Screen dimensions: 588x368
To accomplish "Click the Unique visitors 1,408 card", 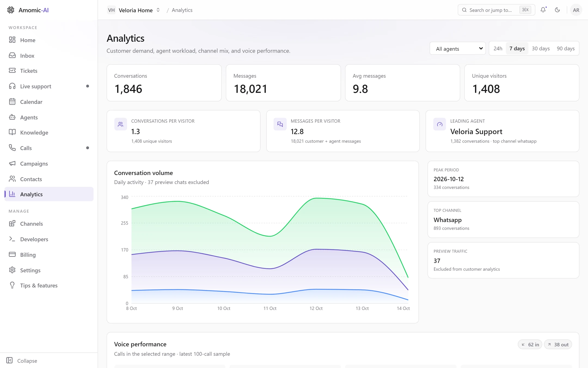I will (x=522, y=83).
